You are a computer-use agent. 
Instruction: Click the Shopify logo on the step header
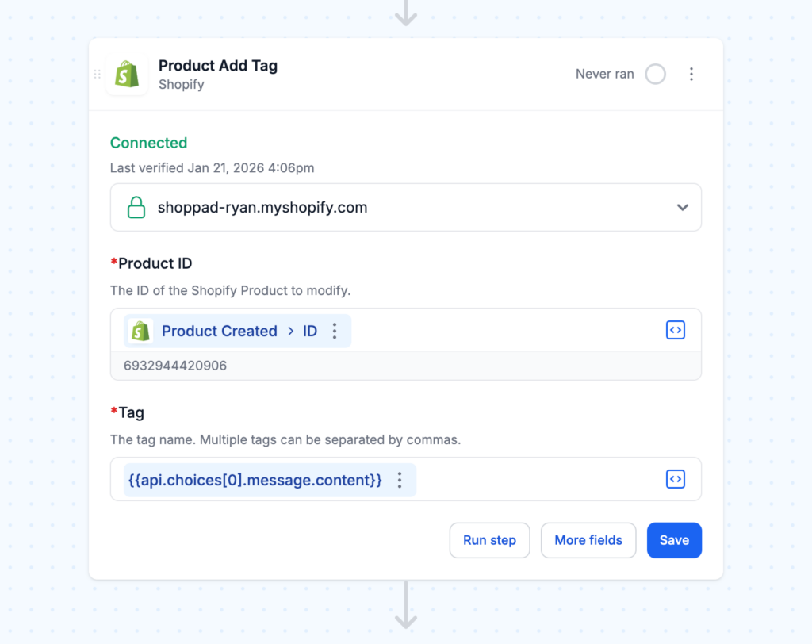tap(127, 74)
